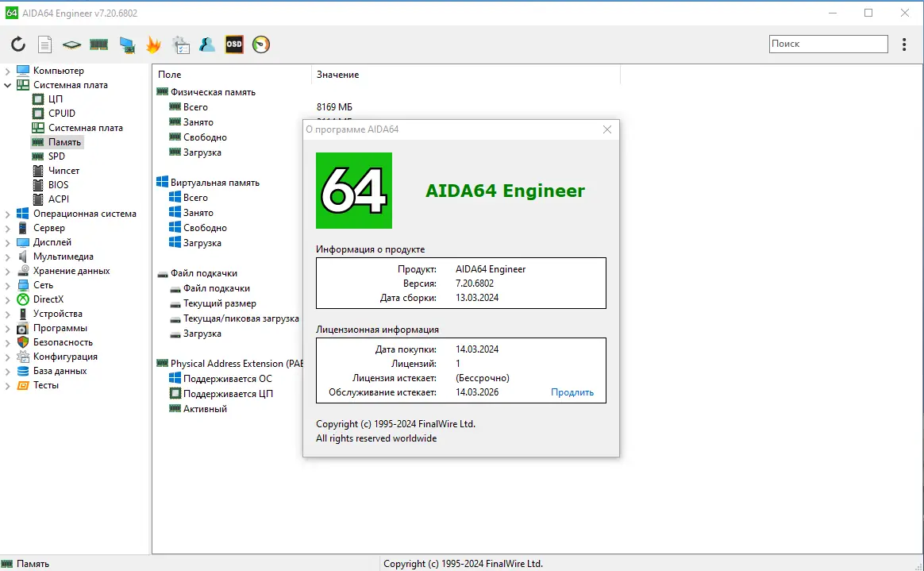
Task: Select the user accounts toolbar icon
Action: click(x=207, y=44)
